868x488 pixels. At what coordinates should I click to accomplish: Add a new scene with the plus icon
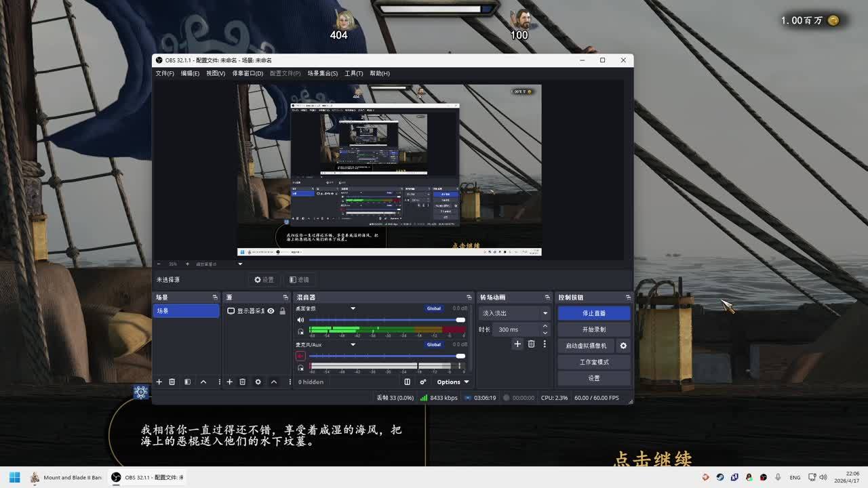coord(159,382)
